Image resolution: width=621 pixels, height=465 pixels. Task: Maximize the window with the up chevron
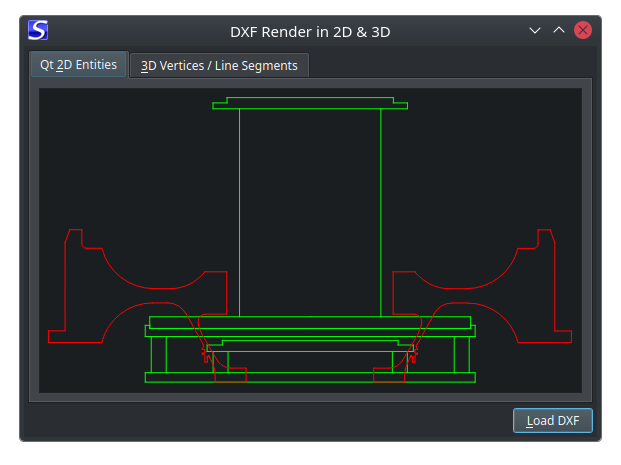pos(559,30)
